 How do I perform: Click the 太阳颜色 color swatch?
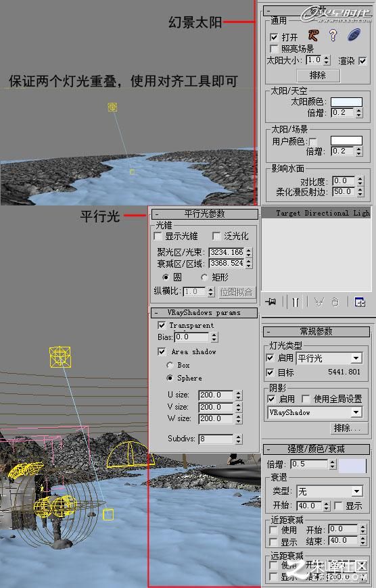[346, 101]
